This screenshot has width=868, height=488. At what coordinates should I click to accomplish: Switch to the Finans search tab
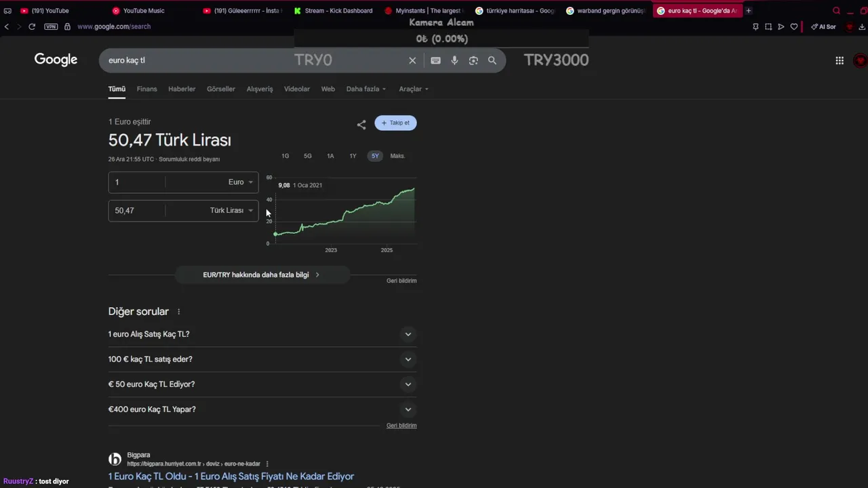(x=146, y=89)
